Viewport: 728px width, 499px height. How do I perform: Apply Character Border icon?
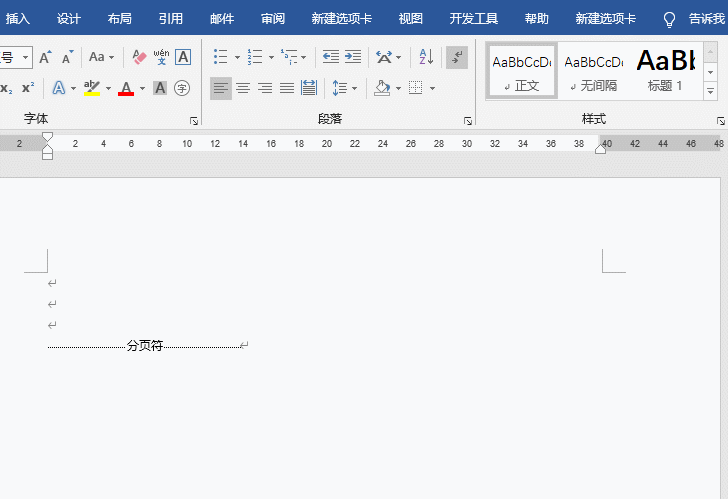pyautogui.click(x=183, y=57)
